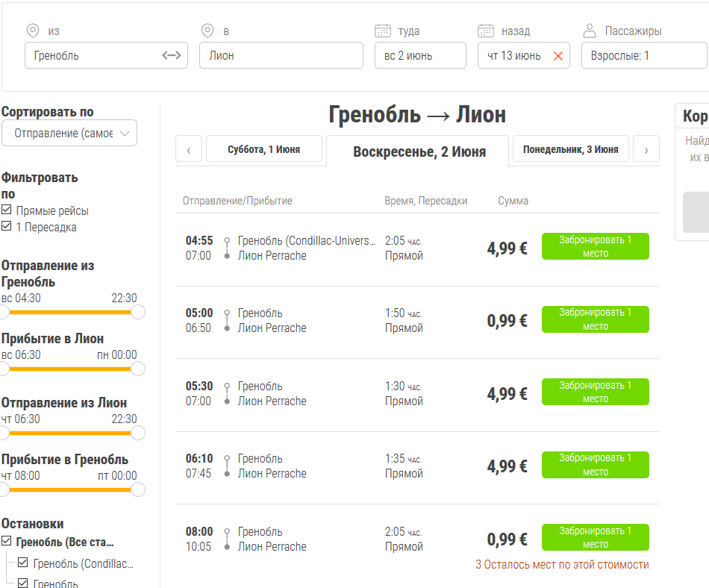Click the swap origin and destination arrows icon
709x588 pixels.
[171, 55]
